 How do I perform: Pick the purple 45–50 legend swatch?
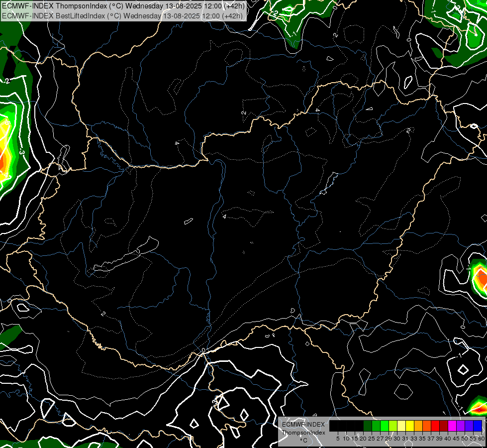[x=460, y=426]
